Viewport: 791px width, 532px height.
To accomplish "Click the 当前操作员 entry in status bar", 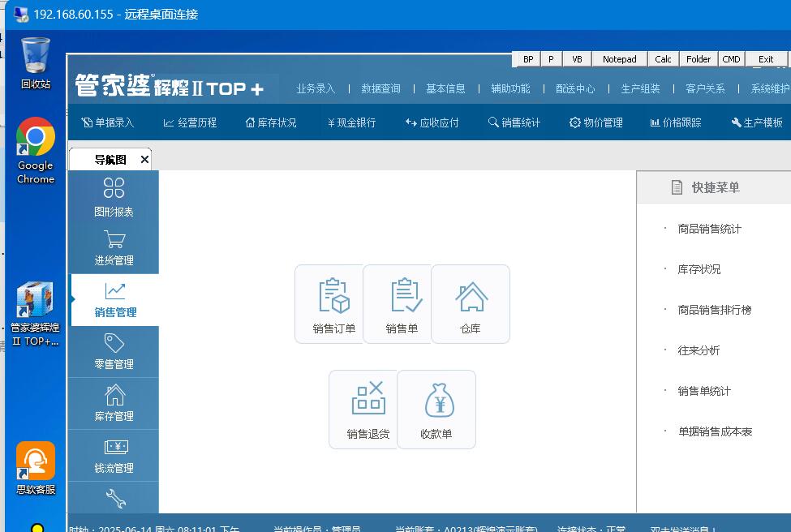I will point(316,529).
